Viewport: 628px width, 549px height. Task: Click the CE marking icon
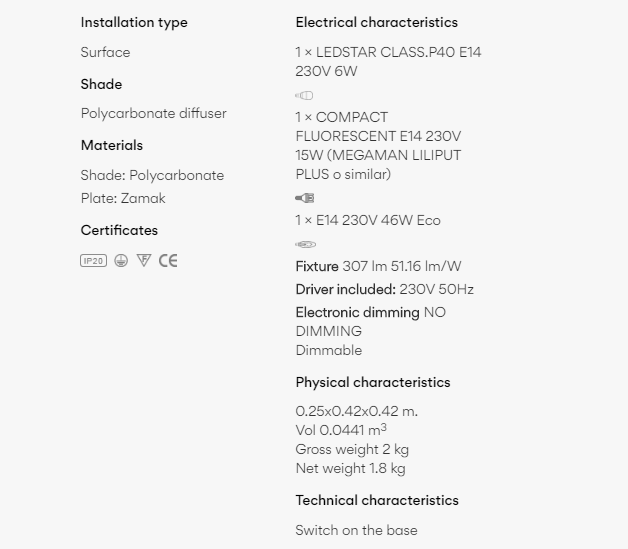(x=168, y=261)
